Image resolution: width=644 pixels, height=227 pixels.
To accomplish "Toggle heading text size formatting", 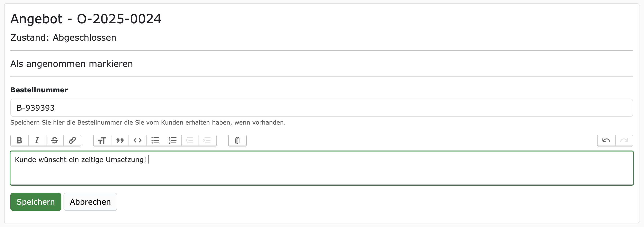I will click(x=102, y=140).
